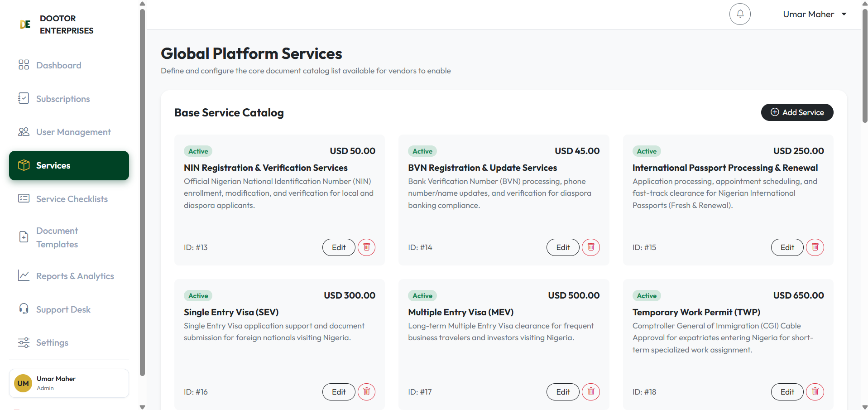Click the Umar Maher Admin profile card
Screen dimensions: 868x410
pos(69,383)
